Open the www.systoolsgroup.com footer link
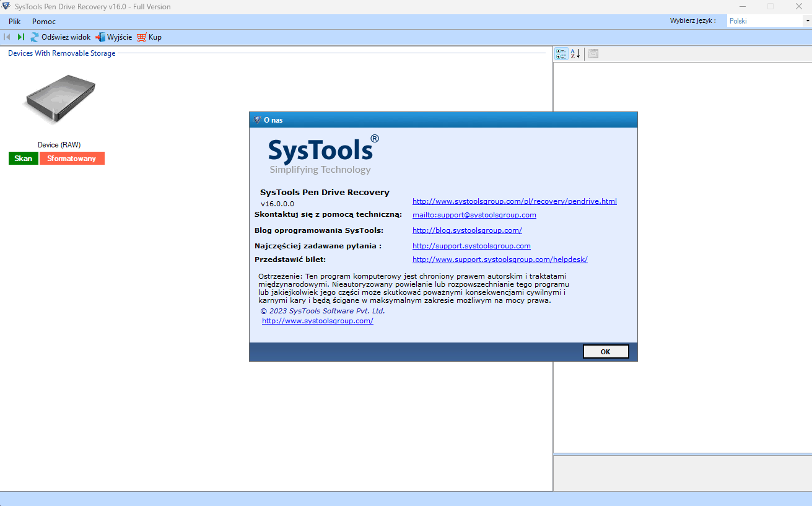 318,321
